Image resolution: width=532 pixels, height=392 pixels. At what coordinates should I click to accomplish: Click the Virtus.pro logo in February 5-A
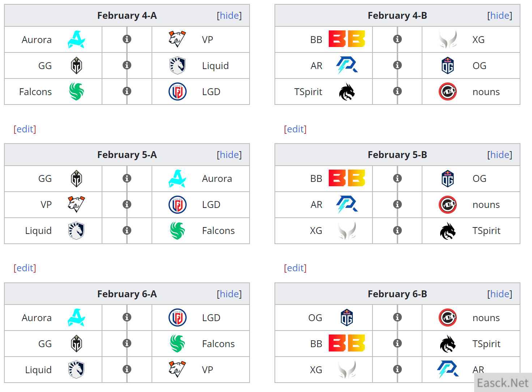(76, 204)
